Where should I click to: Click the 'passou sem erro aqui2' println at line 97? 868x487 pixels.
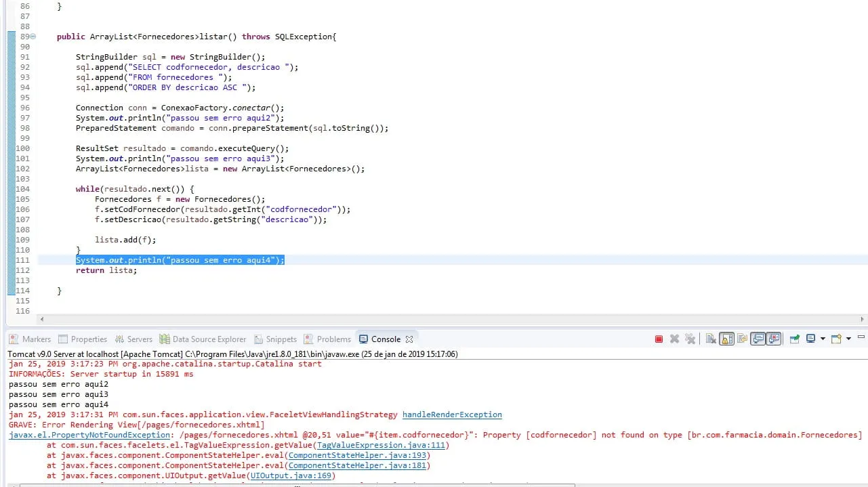(180, 118)
